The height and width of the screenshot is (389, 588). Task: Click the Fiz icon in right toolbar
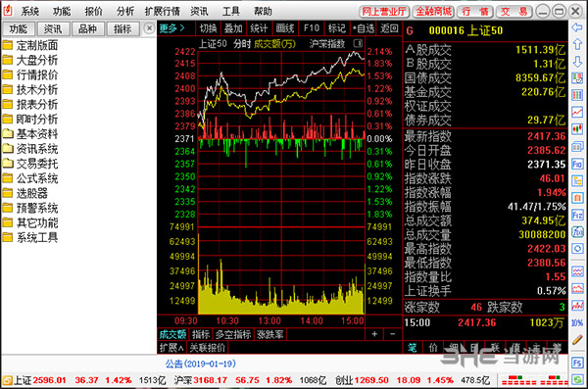point(577,215)
